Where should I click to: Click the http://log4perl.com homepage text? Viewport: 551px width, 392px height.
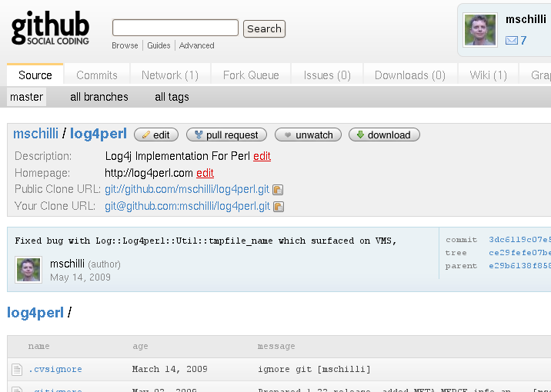pyautogui.click(x=149, y=173)
